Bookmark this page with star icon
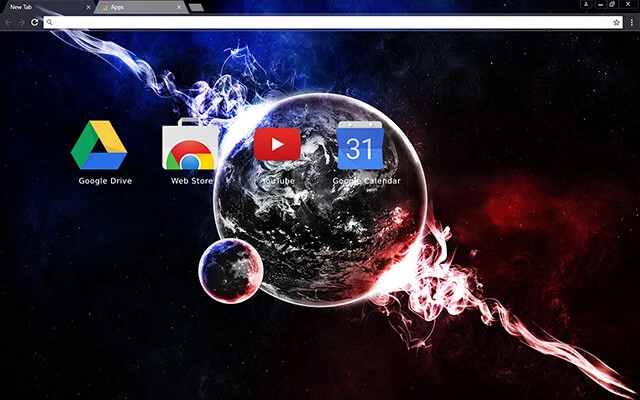 (x=616, y=22)
